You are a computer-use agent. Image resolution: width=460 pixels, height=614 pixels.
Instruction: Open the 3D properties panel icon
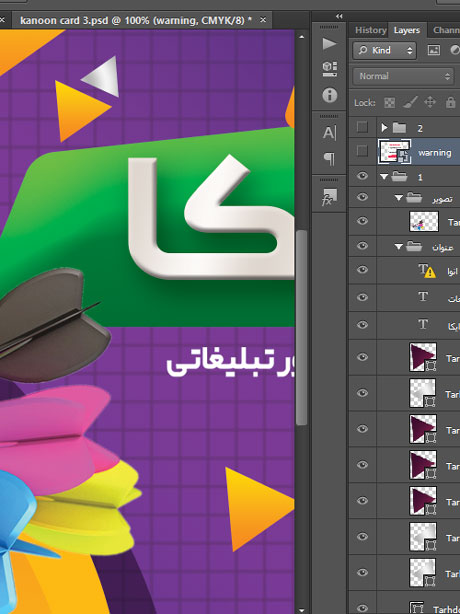(x=330, y=69)
